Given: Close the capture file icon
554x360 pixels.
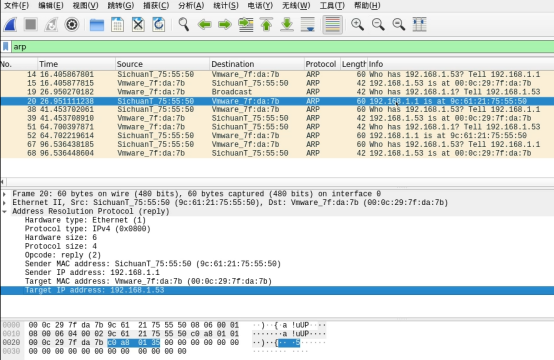Looking at the screenshot, I should point(138,24).
